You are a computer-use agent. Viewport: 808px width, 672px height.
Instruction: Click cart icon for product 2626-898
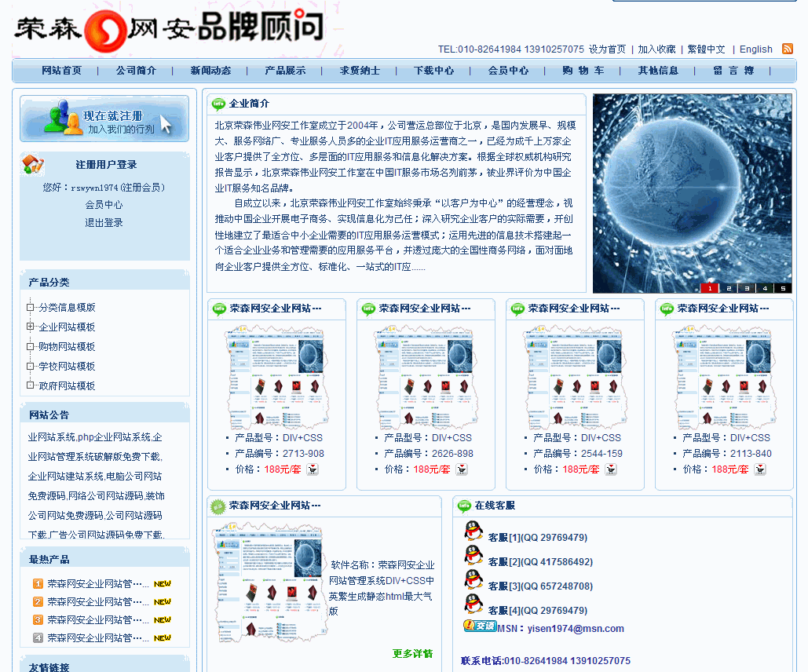[462, 469]
